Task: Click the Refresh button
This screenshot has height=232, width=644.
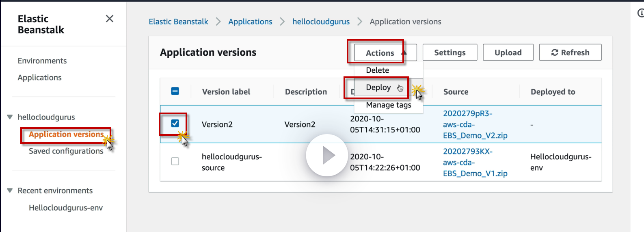Action: click(x=570, y=52)
